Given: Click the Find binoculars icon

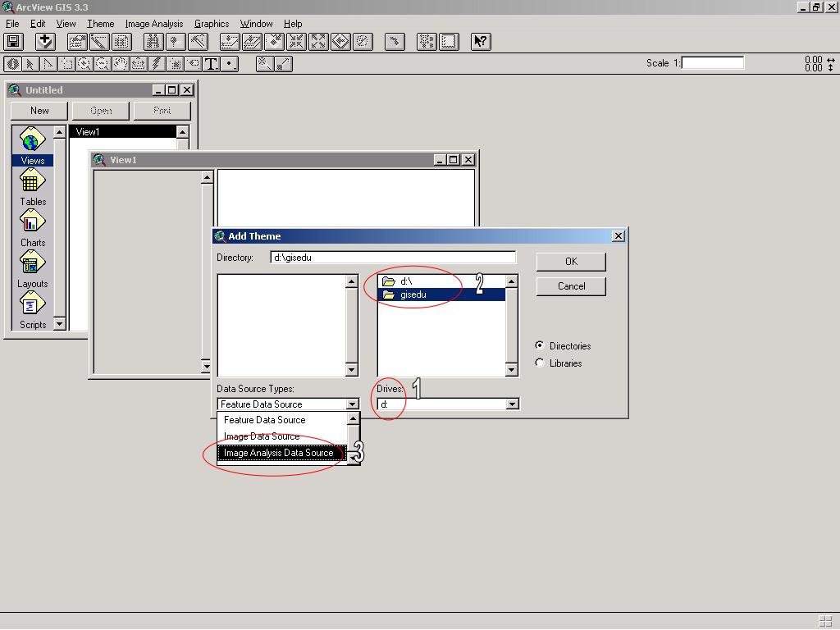Looking at the screenshot, I should [x=153, y=41].
